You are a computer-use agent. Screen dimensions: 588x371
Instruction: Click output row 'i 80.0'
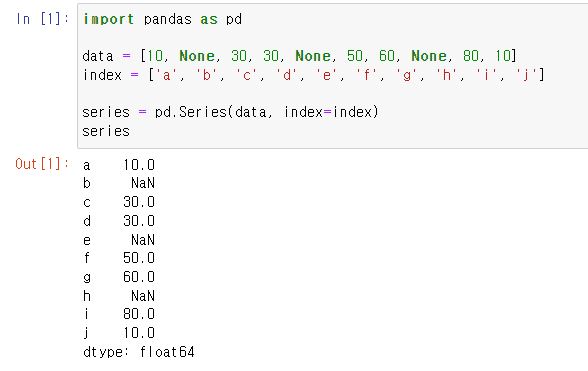pyautogui.click(x=119, y=314)
